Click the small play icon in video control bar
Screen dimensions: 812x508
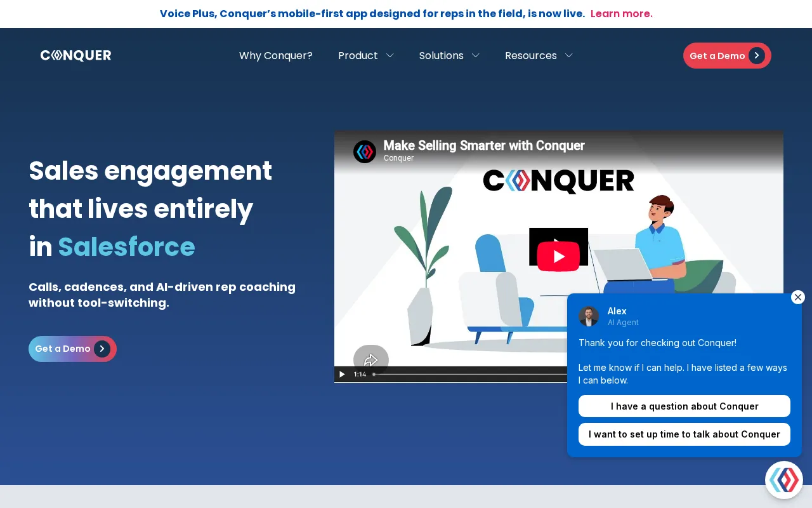342,374
